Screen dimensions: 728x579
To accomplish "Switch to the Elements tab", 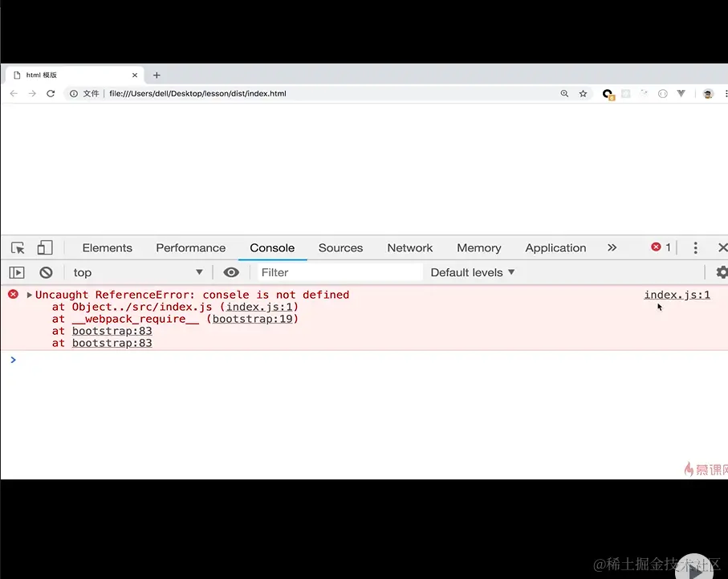I will pyautogui.click(x=108, y=247).
